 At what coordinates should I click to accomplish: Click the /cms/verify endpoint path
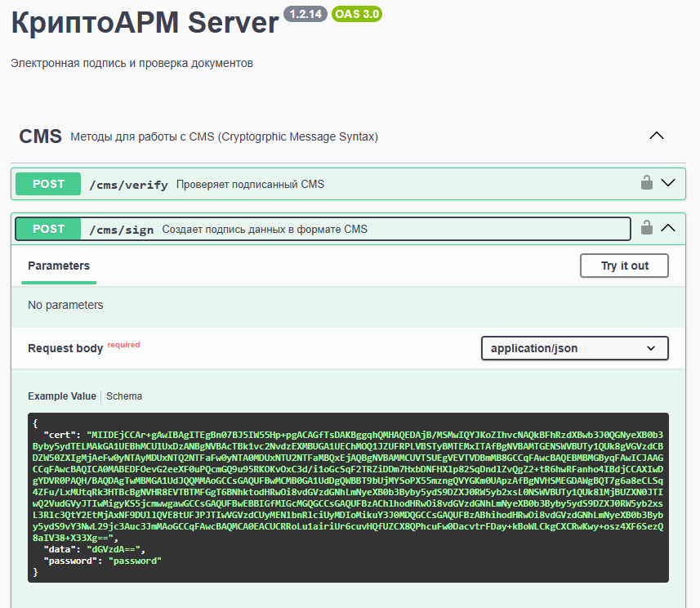[128, 185]
